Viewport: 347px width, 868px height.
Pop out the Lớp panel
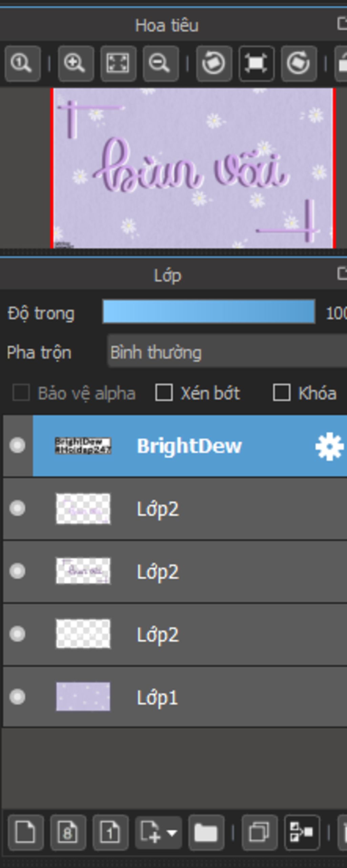342,273
